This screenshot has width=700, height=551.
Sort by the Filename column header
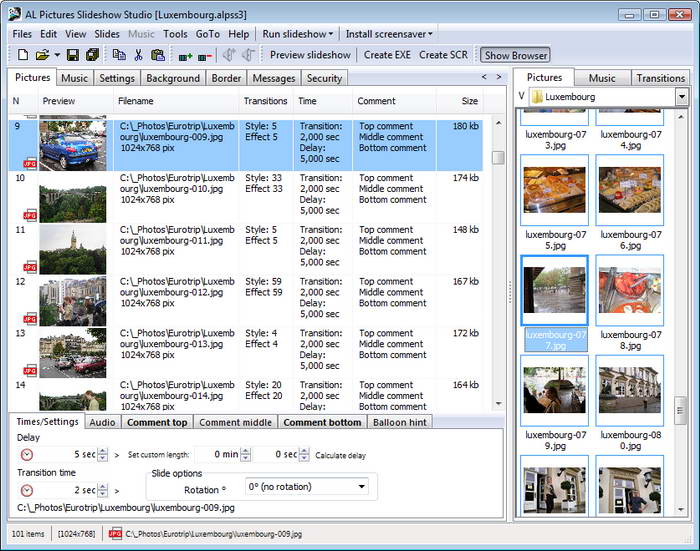click(x=176, y=101)
